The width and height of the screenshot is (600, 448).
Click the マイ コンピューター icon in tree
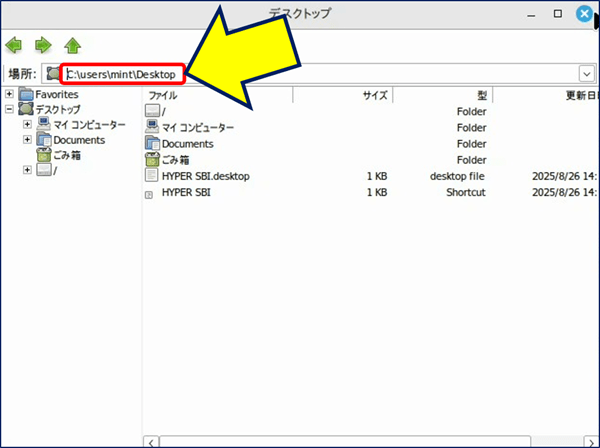(x=44, y=124)
